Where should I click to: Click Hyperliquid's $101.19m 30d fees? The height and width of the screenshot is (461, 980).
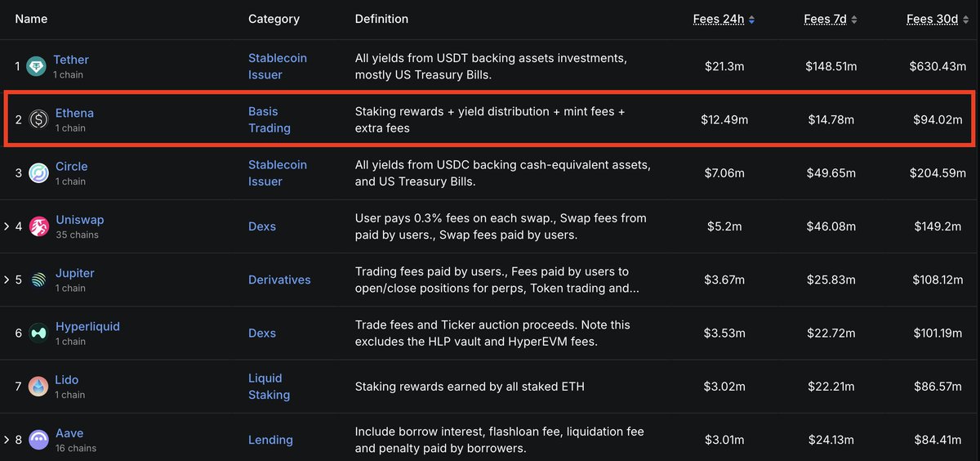point(938,333)
